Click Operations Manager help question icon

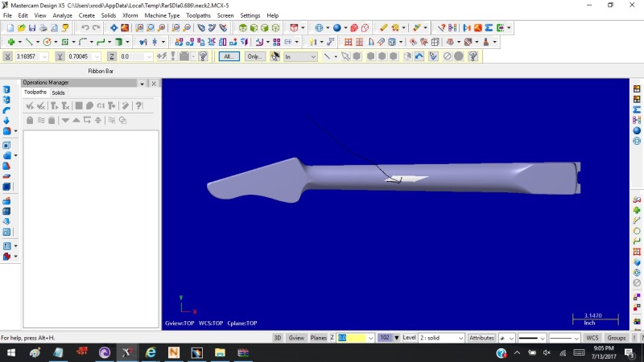click(x=138, y=106)
